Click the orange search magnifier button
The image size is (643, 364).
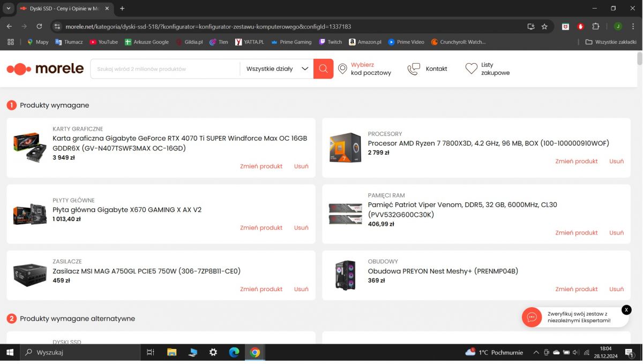(x=323, y=69)
